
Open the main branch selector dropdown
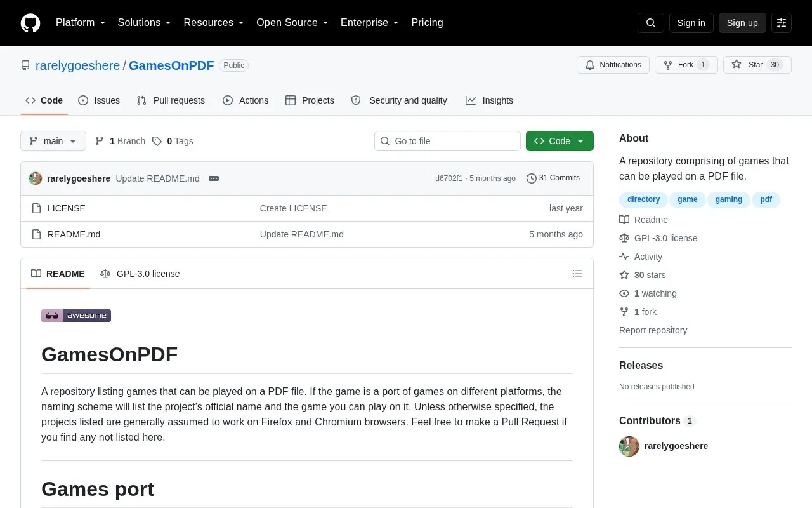53,141
